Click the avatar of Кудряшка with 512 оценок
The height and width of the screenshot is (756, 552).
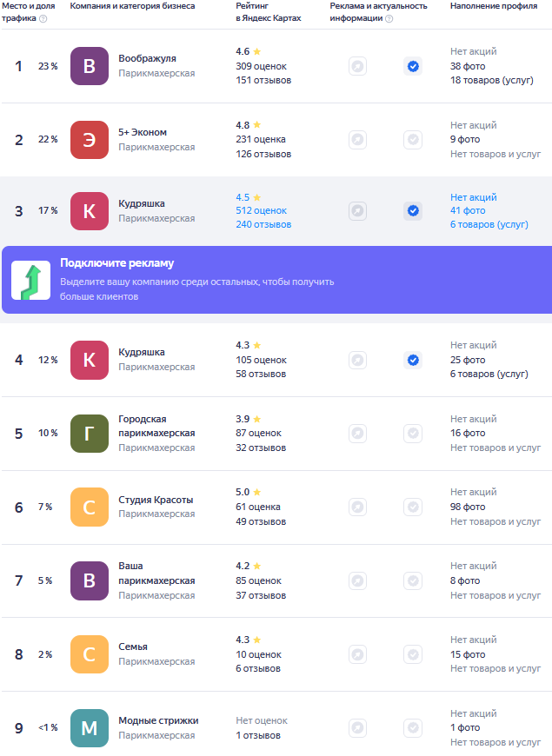[90, 211]
